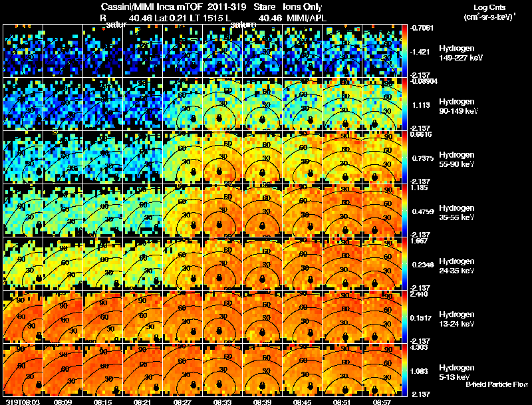Click the 'Hydrogen 13-24 keV' row label

[456, 319]
